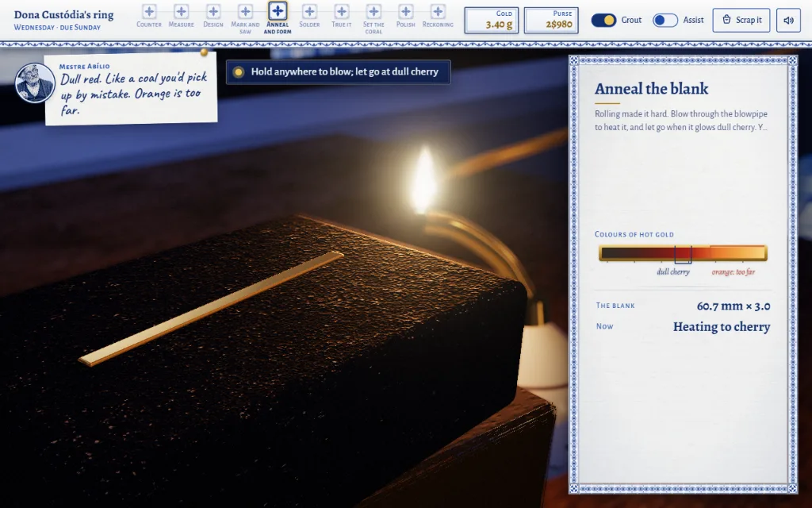The width and height of the screenshot is (812, 508).
Task: Click the '60.7 mm × 3.0' blank size
Action: click(733, 306)
